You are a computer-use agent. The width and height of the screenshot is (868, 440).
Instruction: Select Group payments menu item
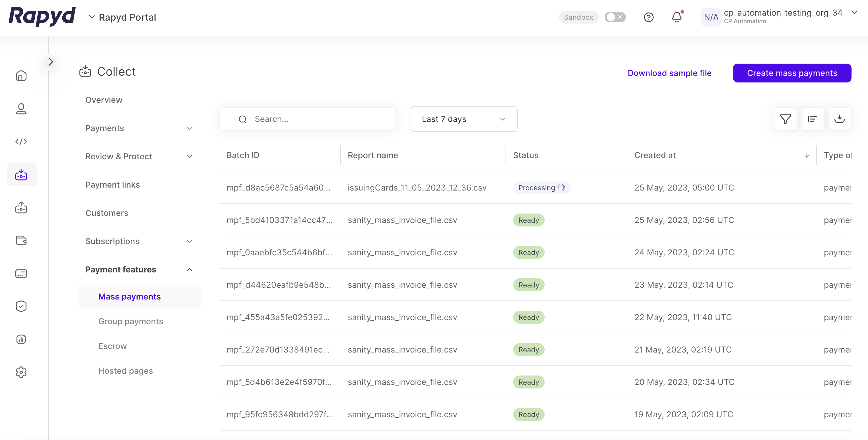pyautogui.click(x=130, y=321)
